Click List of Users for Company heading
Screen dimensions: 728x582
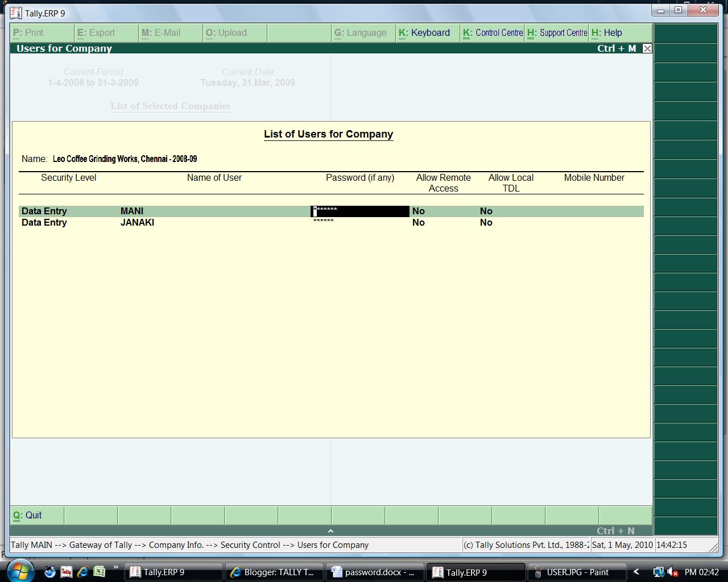click(x=328, y=134)
